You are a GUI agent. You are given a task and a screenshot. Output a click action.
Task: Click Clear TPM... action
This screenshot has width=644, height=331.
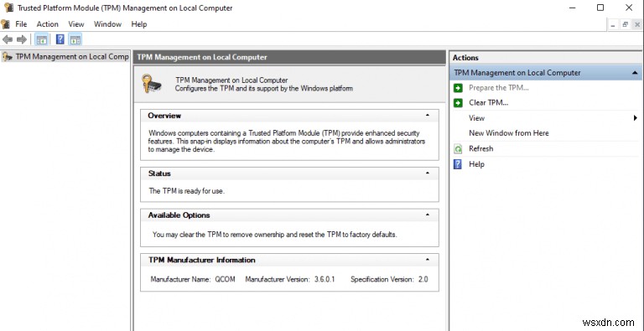tap(488, 103)
